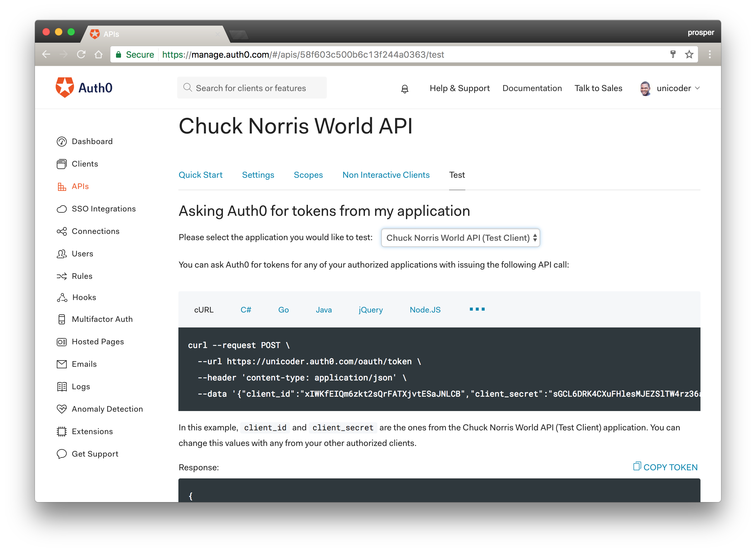Click the COPY TOKEN link
Image resolution: width=756 pixels, height=552 pixels.
pyautogui.click(x=665, y=467)
